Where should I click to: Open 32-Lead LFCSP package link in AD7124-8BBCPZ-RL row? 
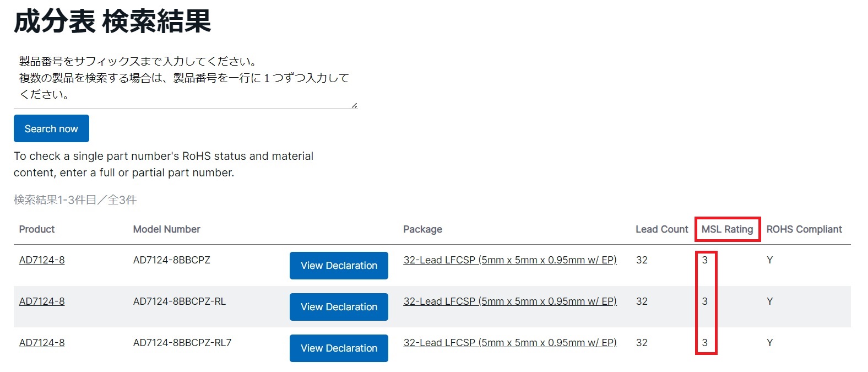pyautogui.click(x=509, y=301)
